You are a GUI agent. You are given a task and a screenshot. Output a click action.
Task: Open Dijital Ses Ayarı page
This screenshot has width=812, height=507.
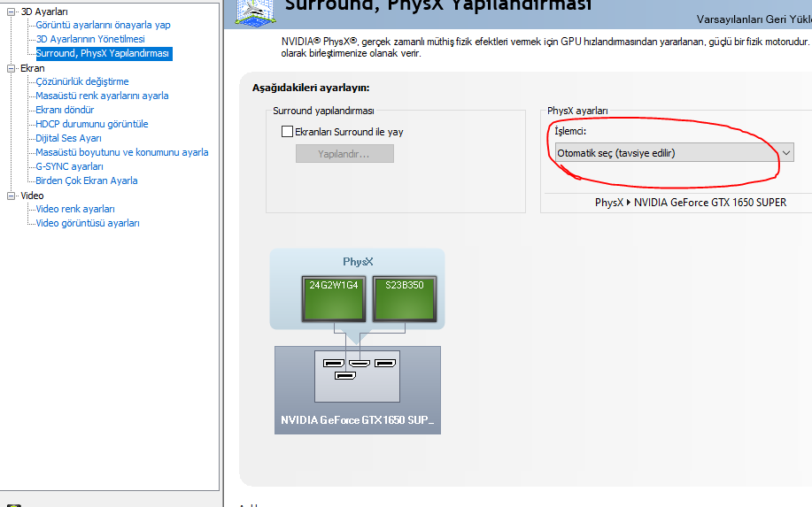point(68,138)
